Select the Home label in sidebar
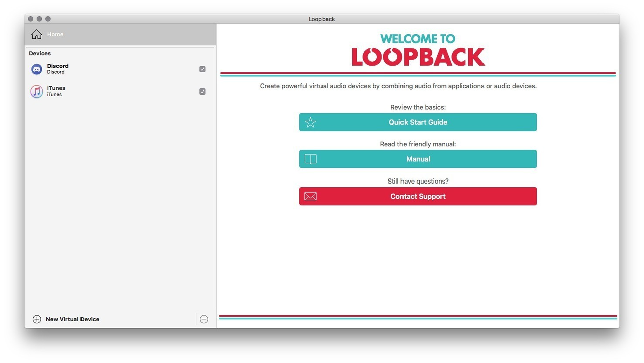This screenshot has height=363, width=644. click(55, 34)
